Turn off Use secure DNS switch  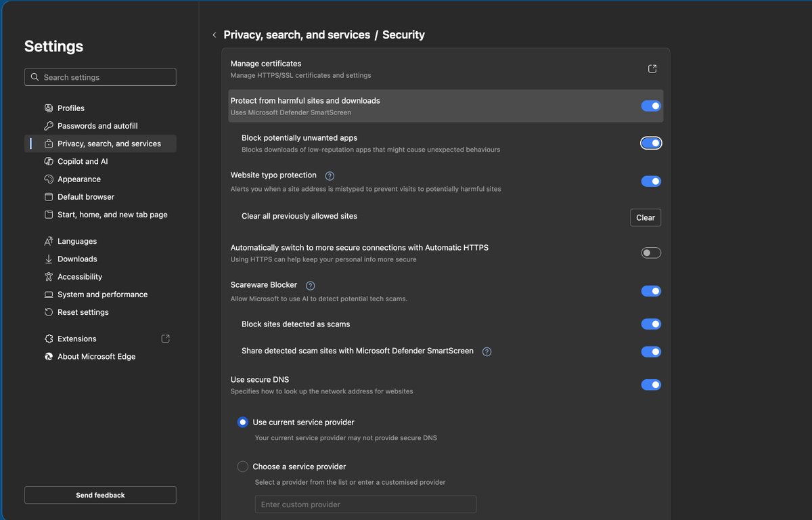click(x=651, y=385)
